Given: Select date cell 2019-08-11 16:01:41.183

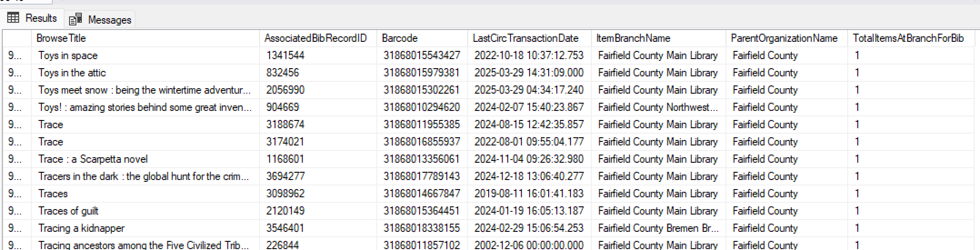Looking at the screenshot, I should point(530,194).
